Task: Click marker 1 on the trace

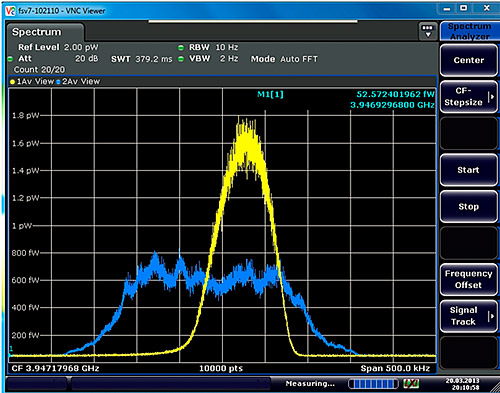Action: click(11, 349)
